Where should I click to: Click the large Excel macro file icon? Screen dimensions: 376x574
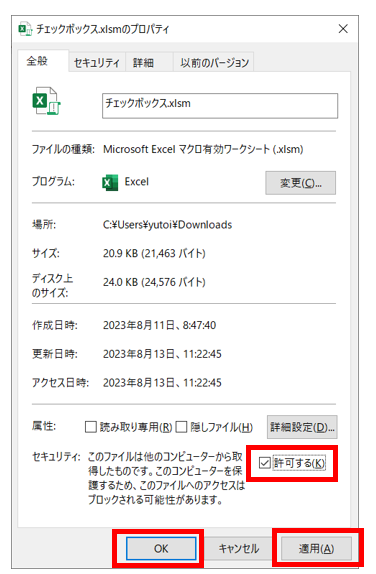pos(46,101)
